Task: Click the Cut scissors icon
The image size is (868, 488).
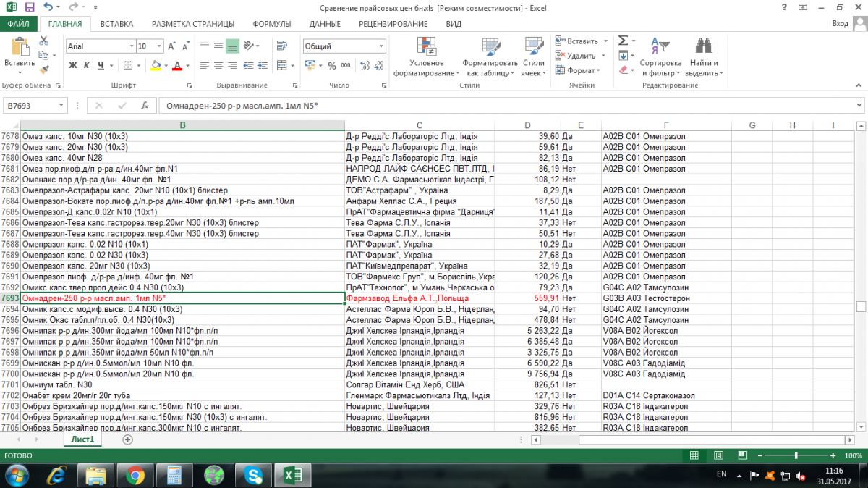Action: [43, 42]
